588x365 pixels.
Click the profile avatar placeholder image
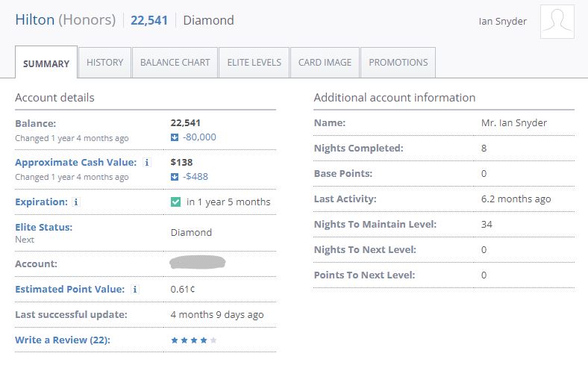pos(557,22)
